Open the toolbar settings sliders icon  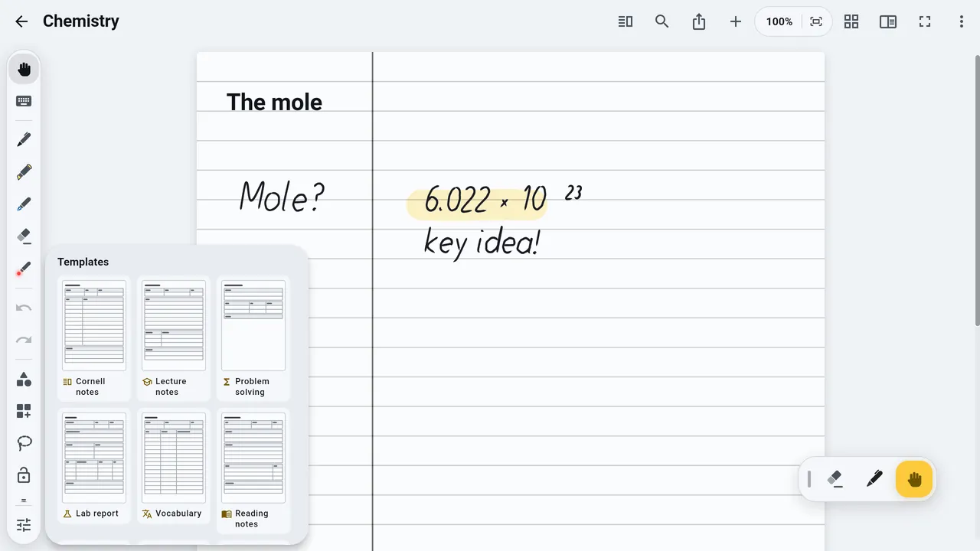[24, 525]
